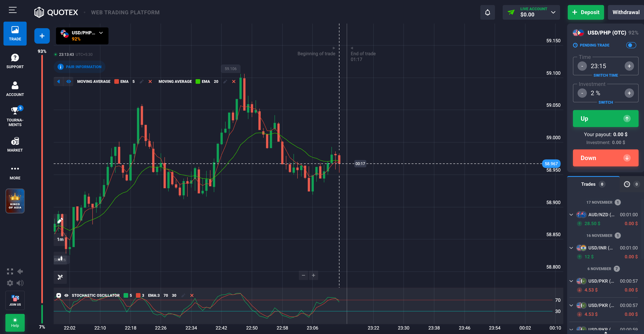The width and height of the screenshot is (644, 334).
Task: Mute sounds with the speaker icon
Action: (20, 283)
